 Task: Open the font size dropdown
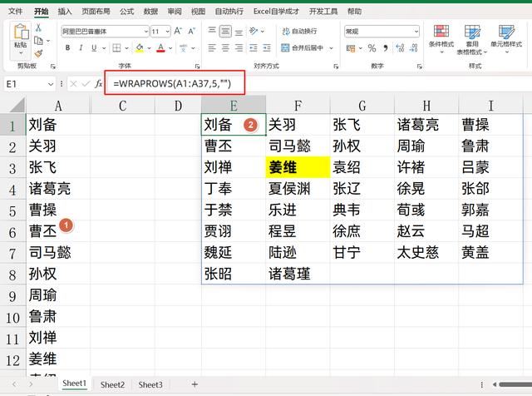(x=167, y=32)
